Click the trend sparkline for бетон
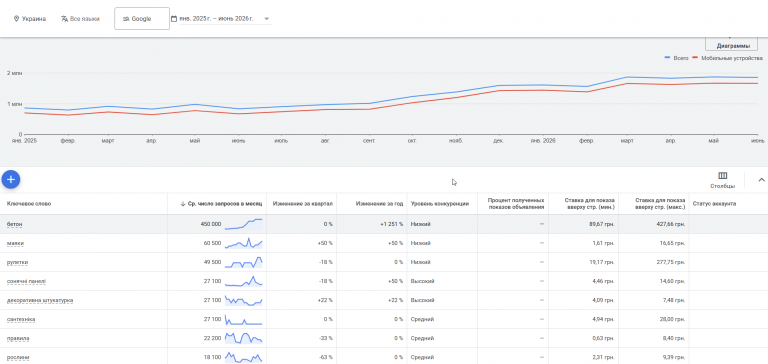Viewport: 768px width, 364px height. pos(243,224)
